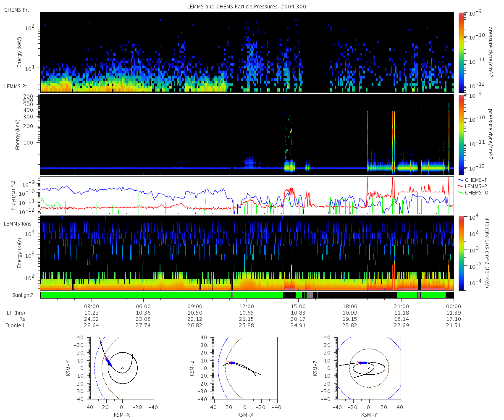
Task: Click the Rs value 21.15
Action: (247, 319)
